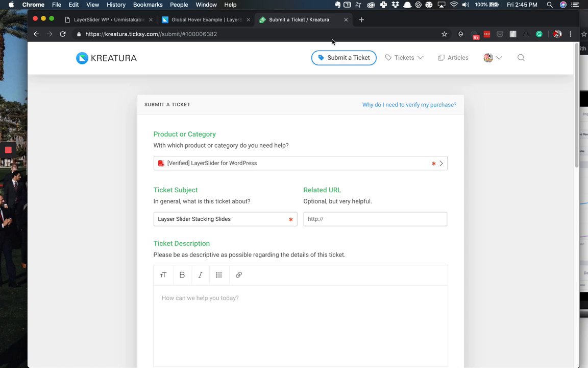Click the browser forward arrow
The image size is (588, 368).
point(50,34)
